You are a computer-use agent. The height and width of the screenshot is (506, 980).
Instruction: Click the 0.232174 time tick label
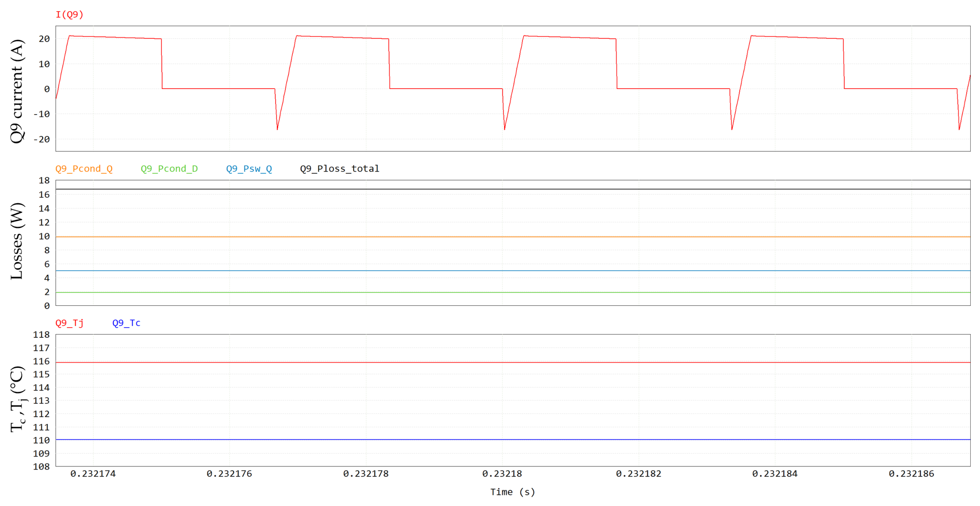(93, 474)
